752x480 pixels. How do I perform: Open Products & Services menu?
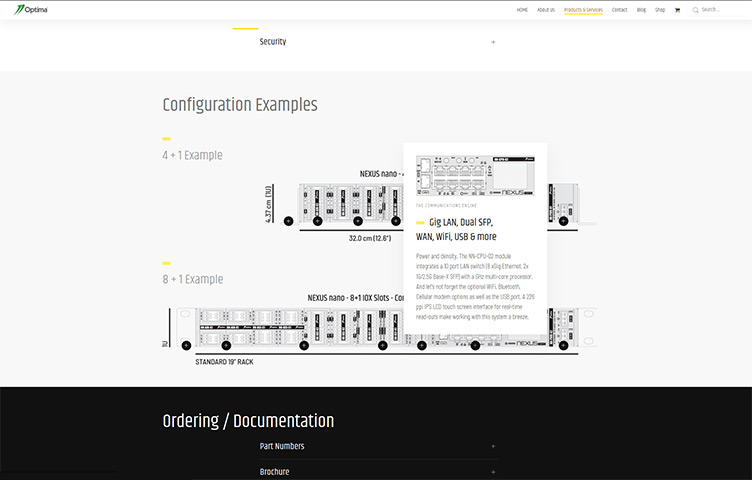[x=583, y=10]
